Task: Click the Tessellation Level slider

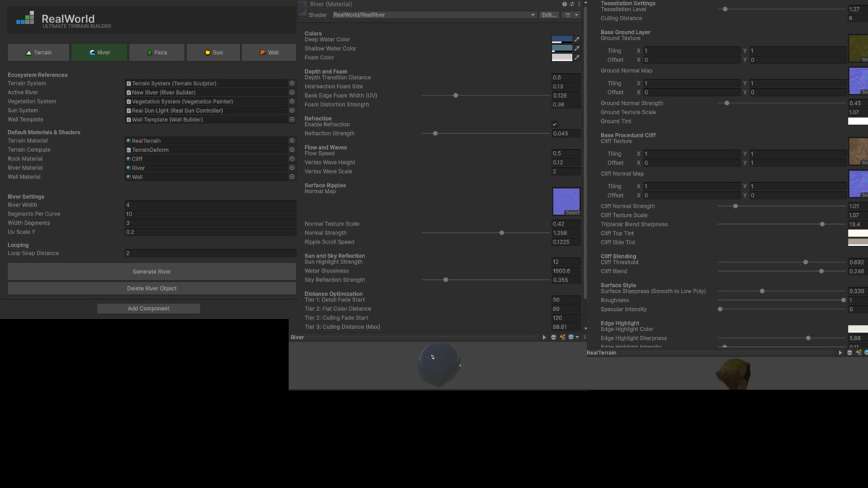Action: click(780, 9)
